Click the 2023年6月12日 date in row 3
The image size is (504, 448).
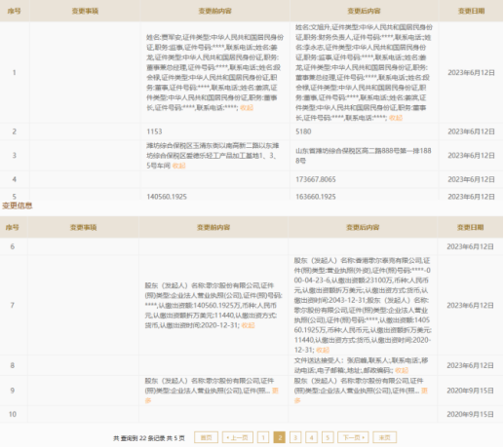point(471,156)
